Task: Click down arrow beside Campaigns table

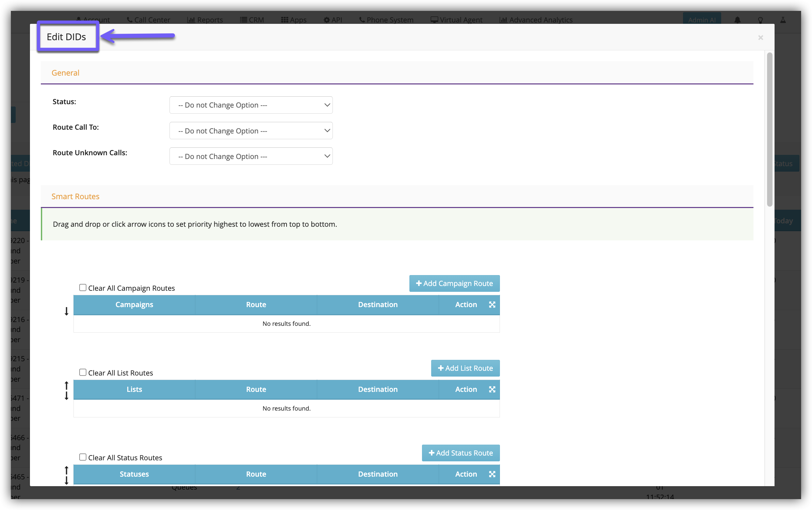Action: click(x=66, y=311)
